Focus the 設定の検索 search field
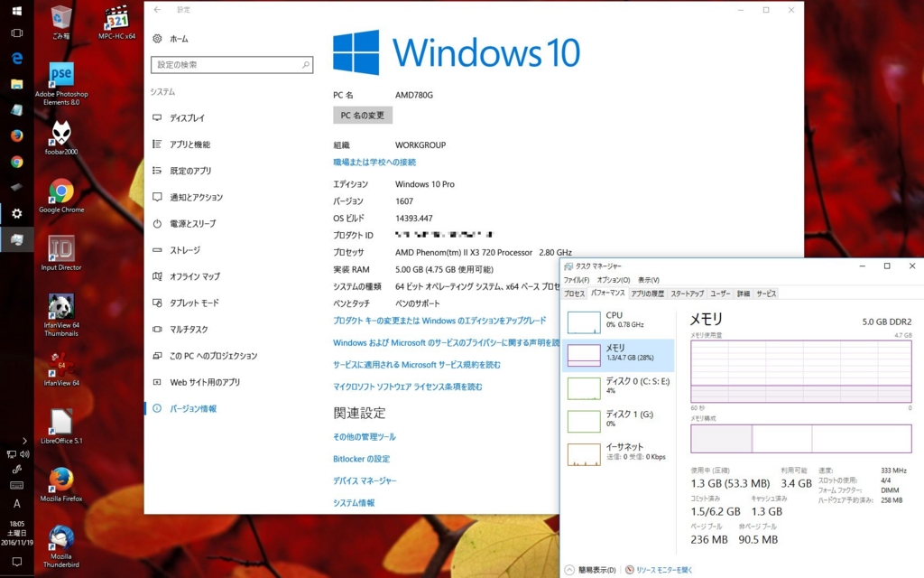This screenshot has width=924, height=578. click(232, 65)
